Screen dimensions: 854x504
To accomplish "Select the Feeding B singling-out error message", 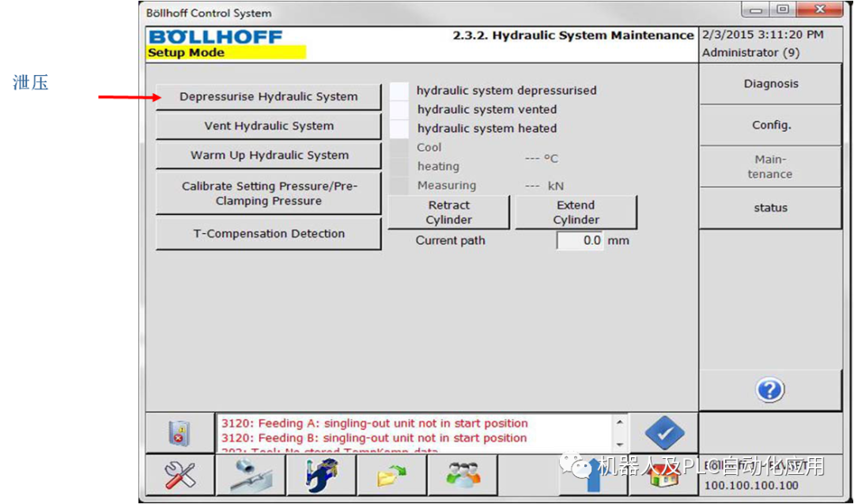I will point(373,438).
